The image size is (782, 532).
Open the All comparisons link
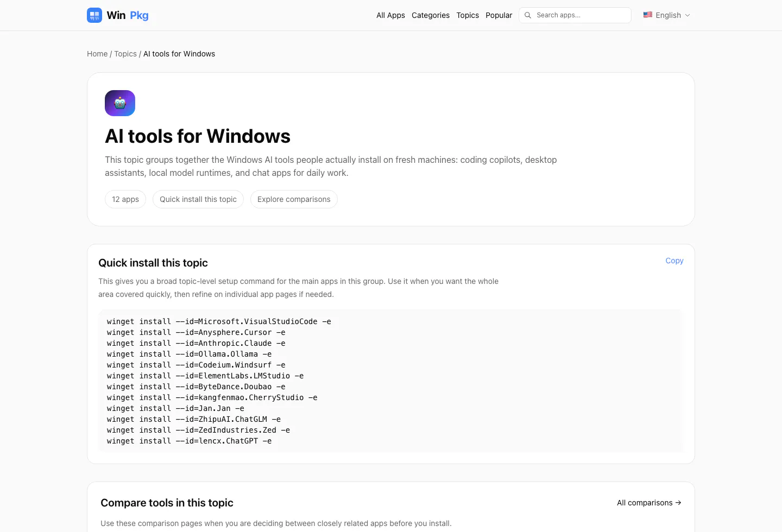coord(649,503)
